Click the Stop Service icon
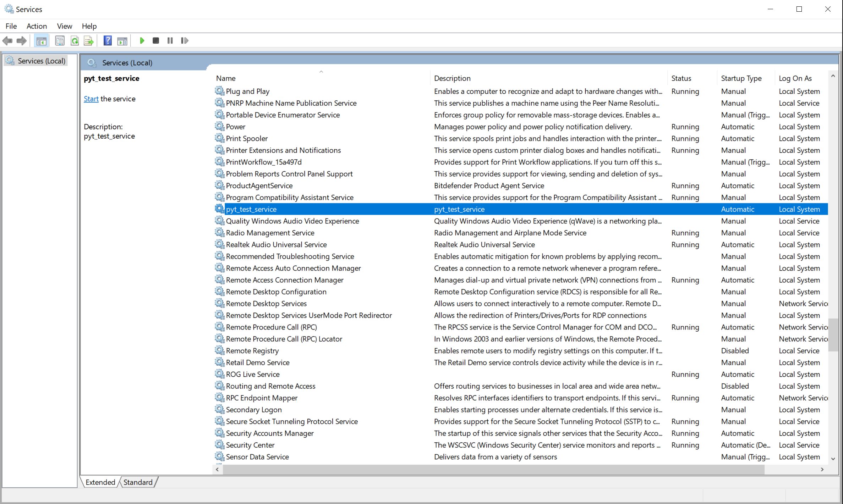Image resolution: width=843 pixels, height=504 pixels. [x=155, y=41]
